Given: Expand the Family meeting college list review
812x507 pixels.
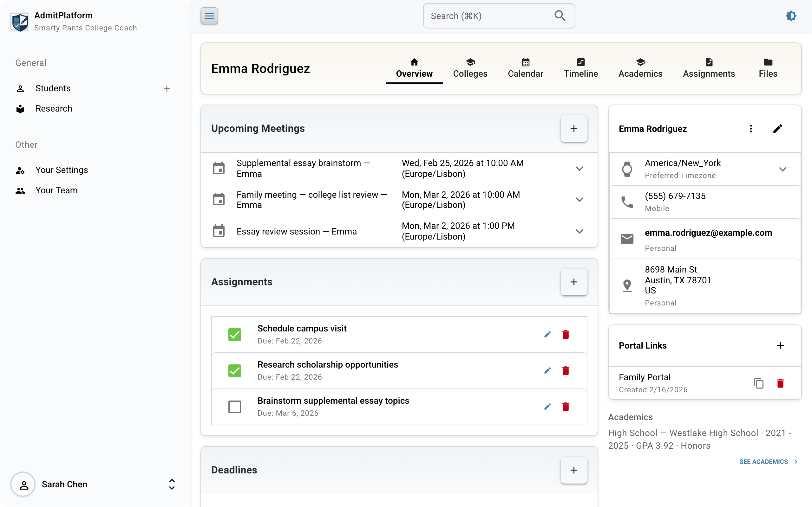Looking at the screenshot, I should (x=580, y=200).
